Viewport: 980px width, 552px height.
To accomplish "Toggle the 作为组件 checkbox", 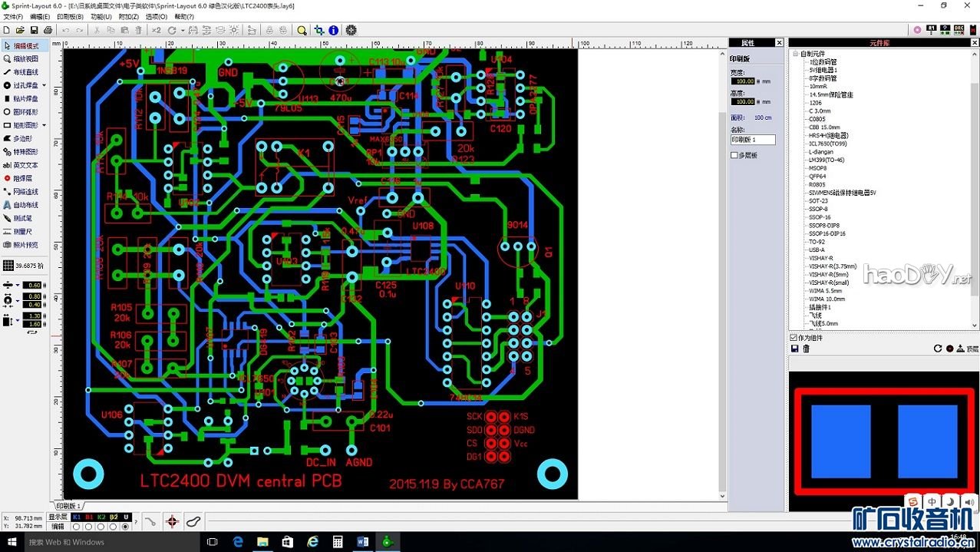I will coord(794,338).
